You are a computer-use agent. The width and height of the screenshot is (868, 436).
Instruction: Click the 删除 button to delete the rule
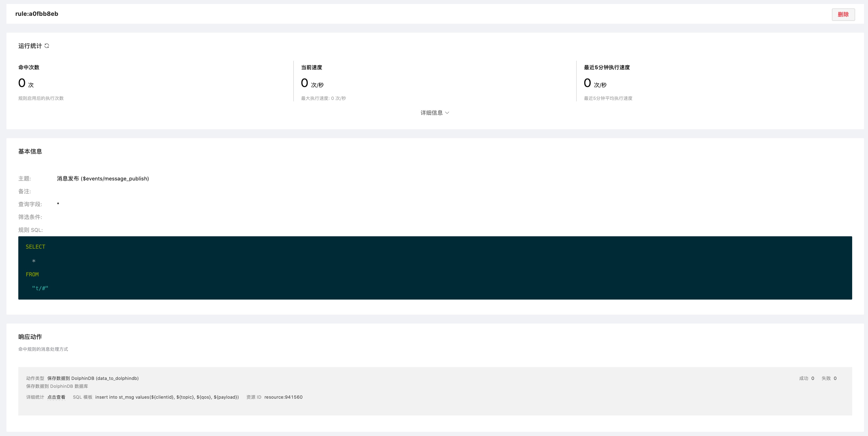(843, 14)
